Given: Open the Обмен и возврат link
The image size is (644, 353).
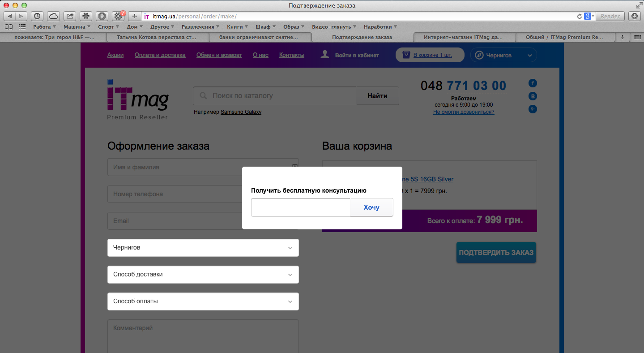Looking at the screenshot, I should pos(219,55).
